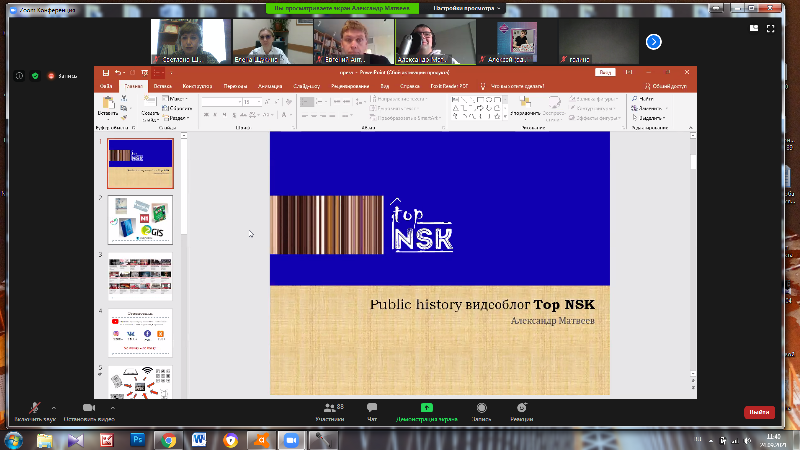Image resolution: width=800 pixels, height=450 pixels.
Task: Open the Animations ribbon tab
Action: coord(270,86)
